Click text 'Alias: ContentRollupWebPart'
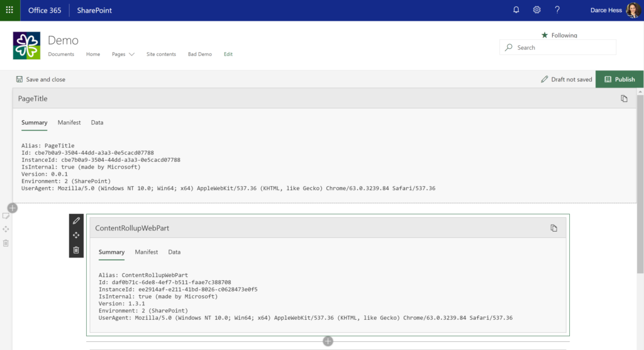Image resolution: width=644 pixels, height=350 pixels. [143, 275]
